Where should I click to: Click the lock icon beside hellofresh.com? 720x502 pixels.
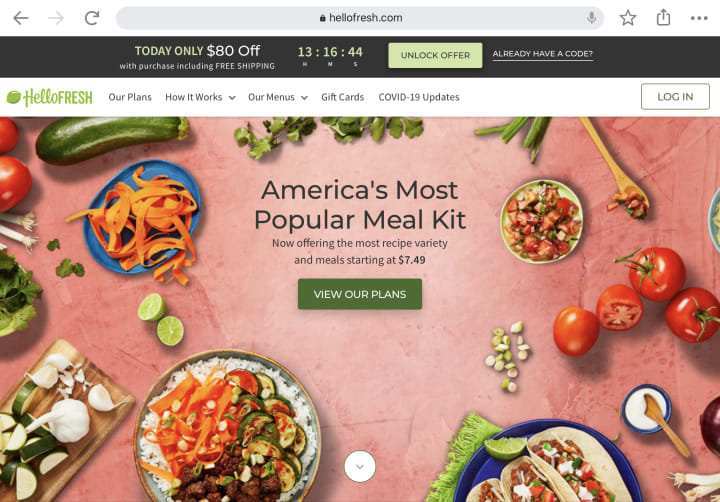[323, 18]
